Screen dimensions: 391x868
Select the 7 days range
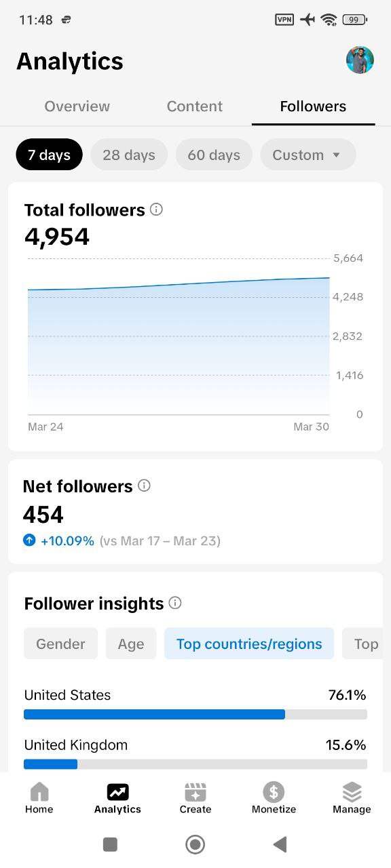pyautogui.click(x=49, y=155)
